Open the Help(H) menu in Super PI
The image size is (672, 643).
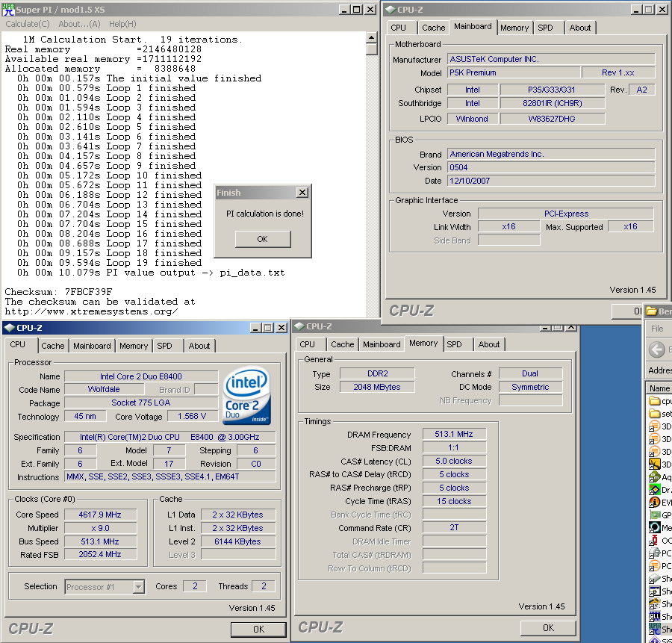122,24
